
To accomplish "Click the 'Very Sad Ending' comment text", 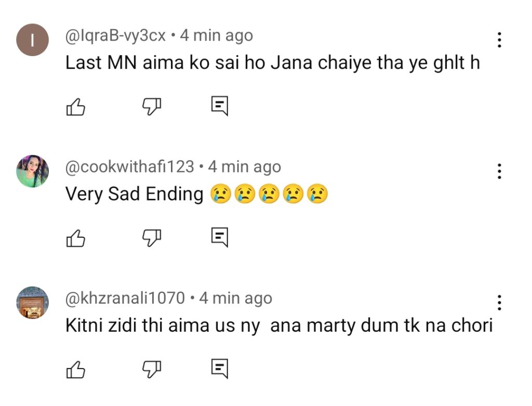I will tap(134, 194).
